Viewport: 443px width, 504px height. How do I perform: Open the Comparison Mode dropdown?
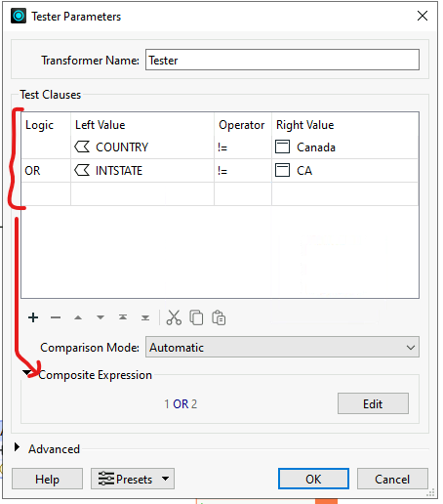point(282,347)
